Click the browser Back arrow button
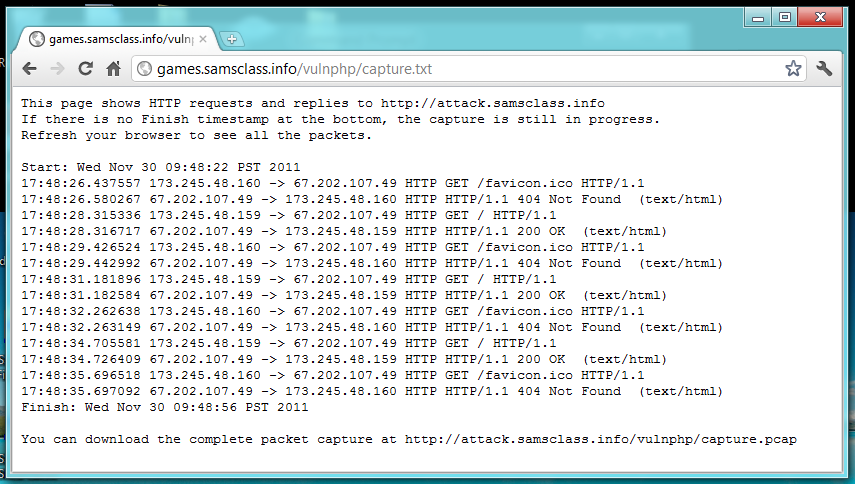 pos(30,69)
